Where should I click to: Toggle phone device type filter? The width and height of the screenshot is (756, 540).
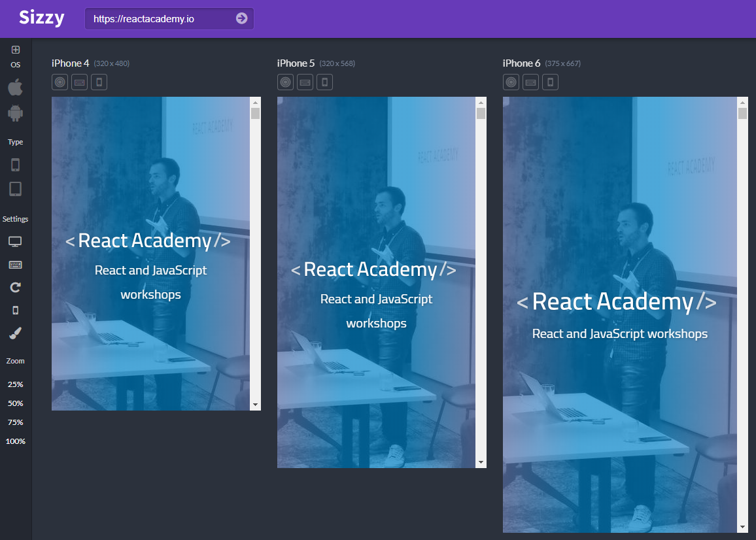click(x=16, y=165)
